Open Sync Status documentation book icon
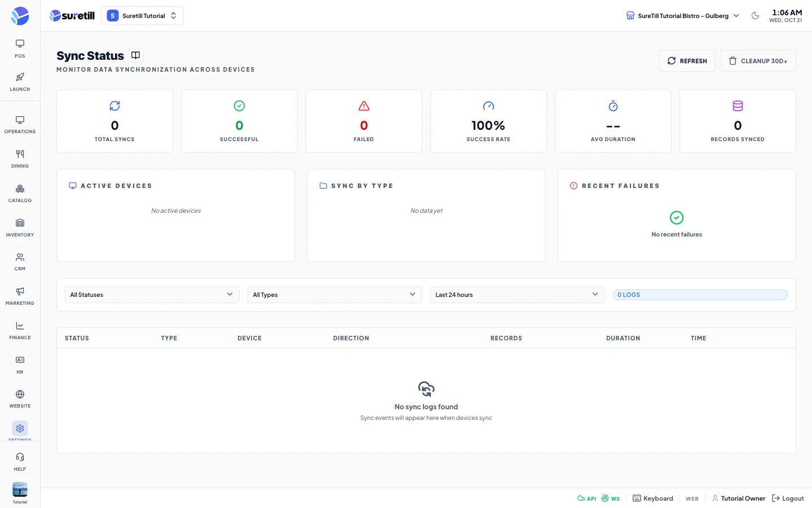 [x=135, y=55]
